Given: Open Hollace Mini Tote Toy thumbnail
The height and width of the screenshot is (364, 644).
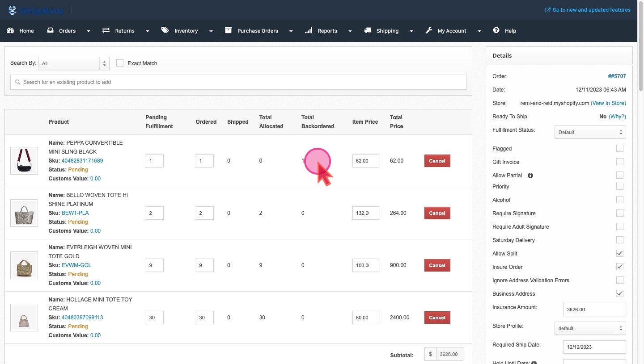Looking at the screenshot, I should point(24,318).
